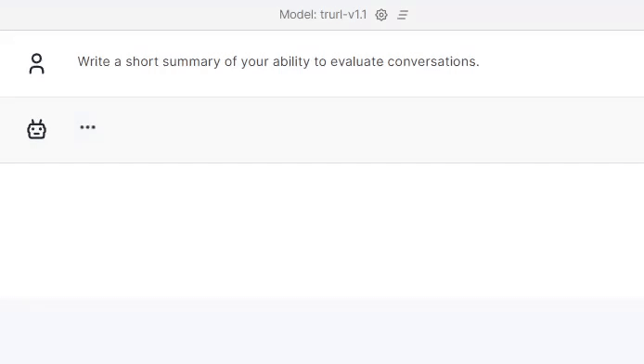Viewport: 644px width, 364px height.
Task: Focus the grey message input area at bottom
Action: pyautogui.click(x=322, y=331)
